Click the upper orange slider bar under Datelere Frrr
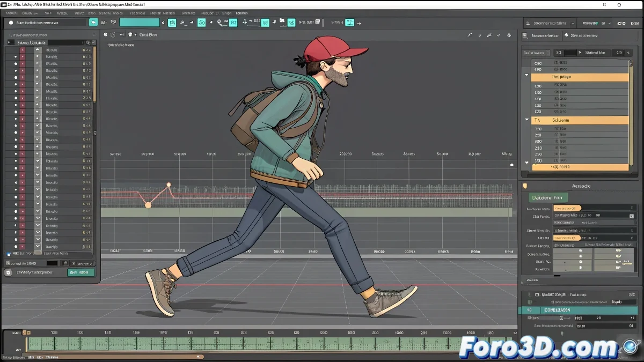644x362 pixels. 567,208
